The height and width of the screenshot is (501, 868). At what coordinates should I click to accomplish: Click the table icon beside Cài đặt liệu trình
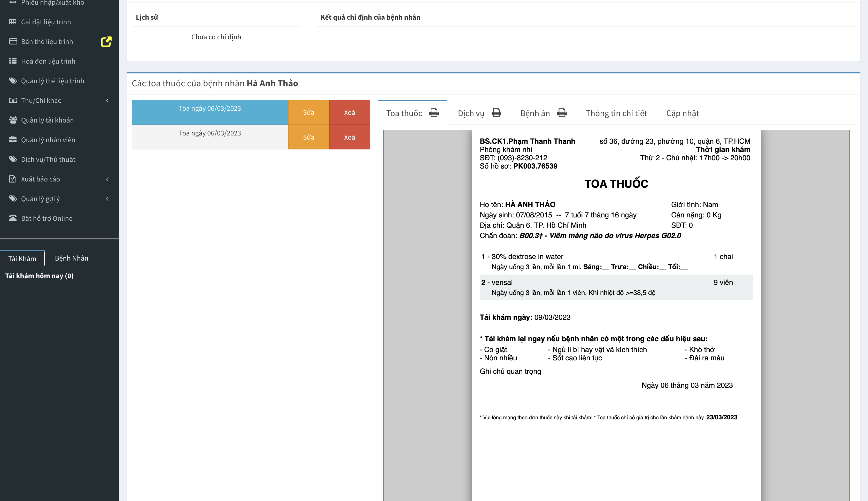[x=13, y=22]
